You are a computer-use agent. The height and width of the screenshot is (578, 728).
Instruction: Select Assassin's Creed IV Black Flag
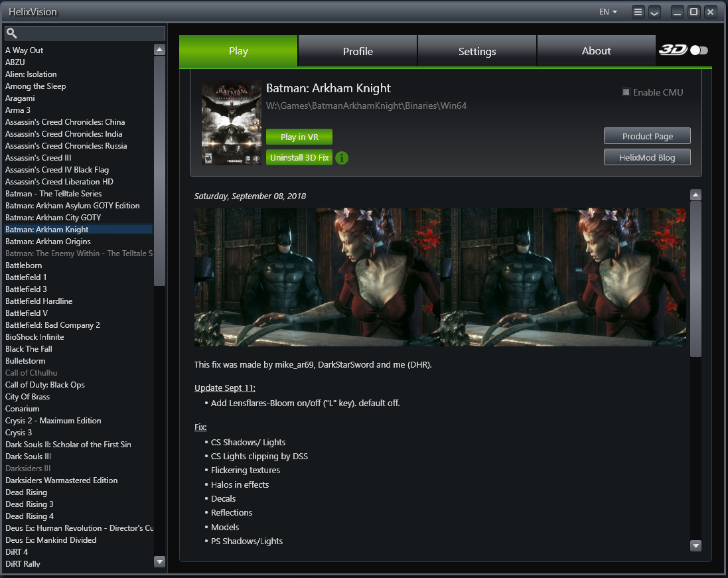click(56, 170)
